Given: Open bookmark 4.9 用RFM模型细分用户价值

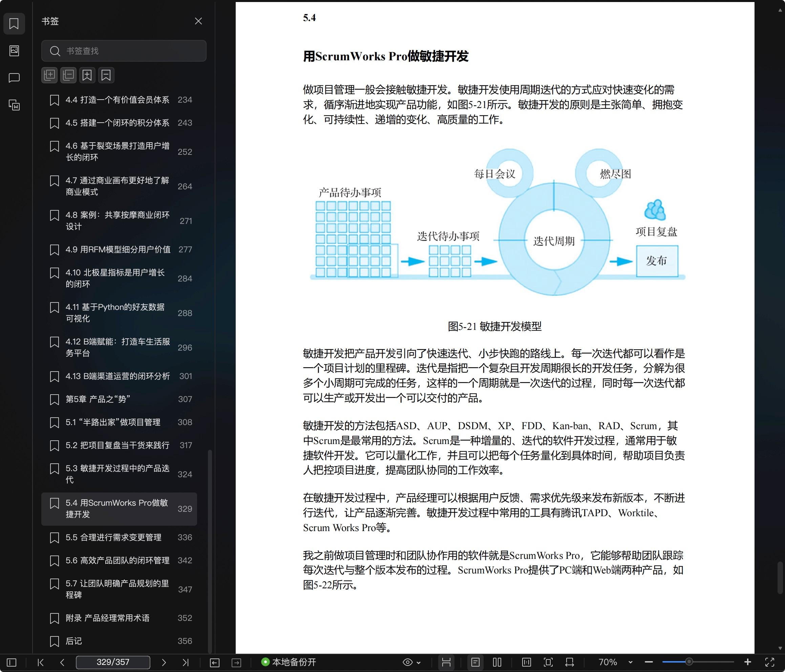Looking at the screenshot, I should click(119, 249).
